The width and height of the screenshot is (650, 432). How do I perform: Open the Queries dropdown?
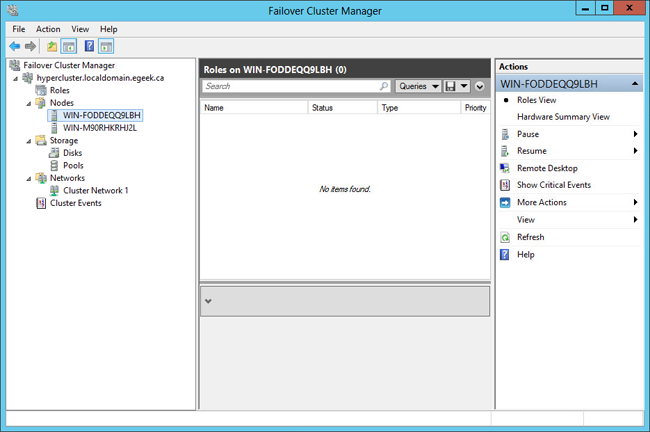[418, 86]
